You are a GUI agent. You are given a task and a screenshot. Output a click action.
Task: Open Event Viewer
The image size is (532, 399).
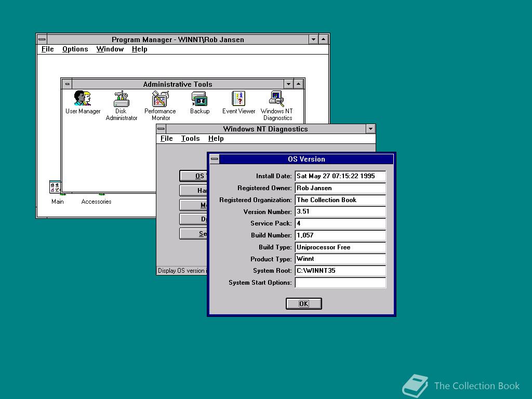(x=238, y=102)
